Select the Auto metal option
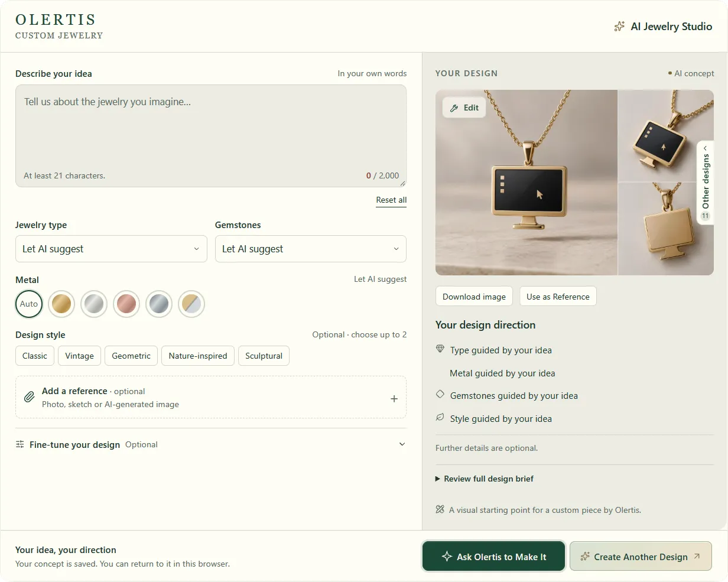Screen dimensions: 728x582 pos(29,304)
